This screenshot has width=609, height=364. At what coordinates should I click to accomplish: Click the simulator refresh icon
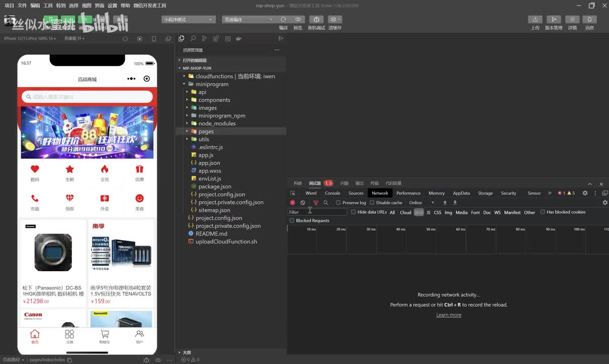(125, 38)
